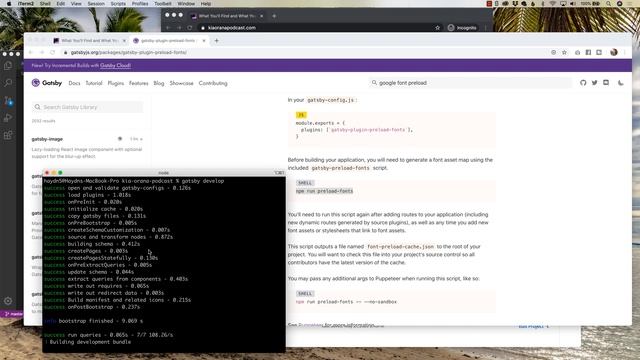The image size is (640, 360).
Task: Open the Edit menu in the menu bar
Action: pos(60,4)
